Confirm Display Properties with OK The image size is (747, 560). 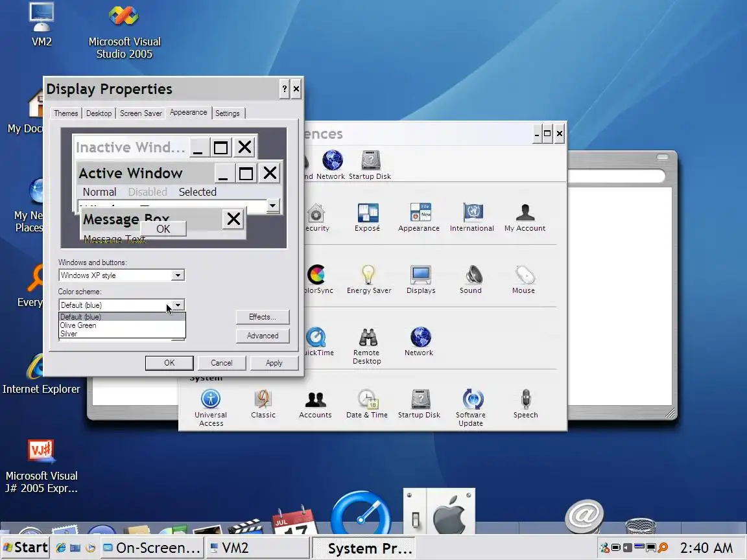[169, 363]
